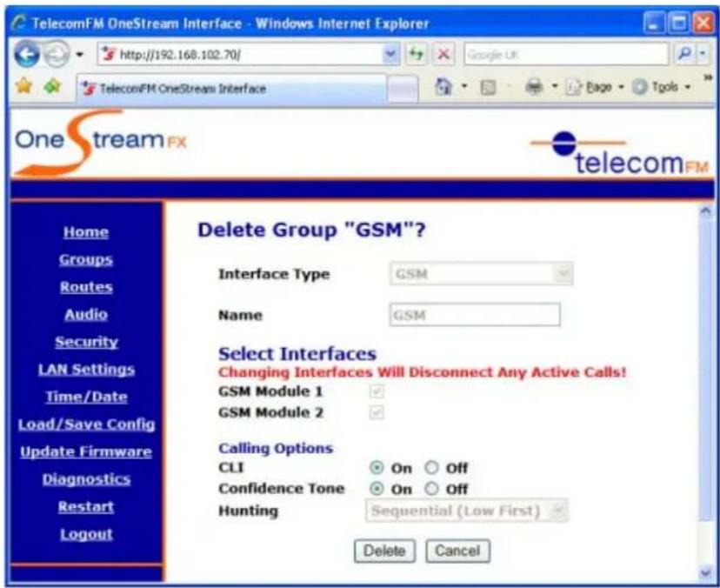The height and width of the screenshot is (588, 720).
Task: Open the Hunting dropdown list
Action: point(467,511)
